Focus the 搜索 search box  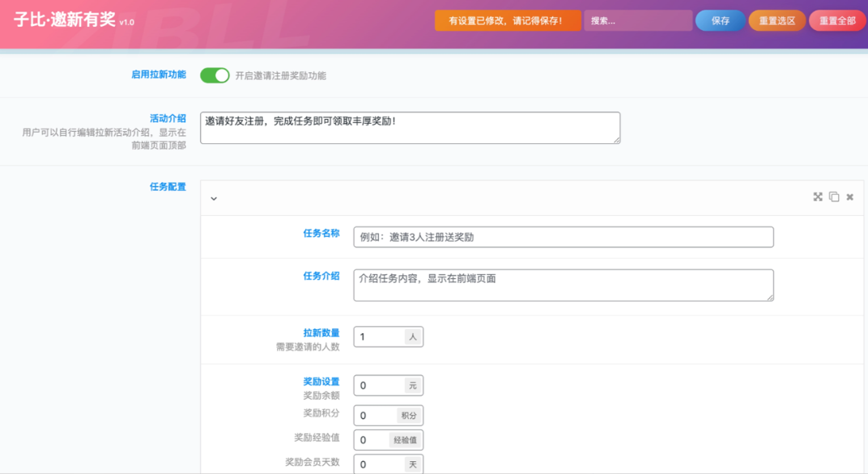pos(637,21)
